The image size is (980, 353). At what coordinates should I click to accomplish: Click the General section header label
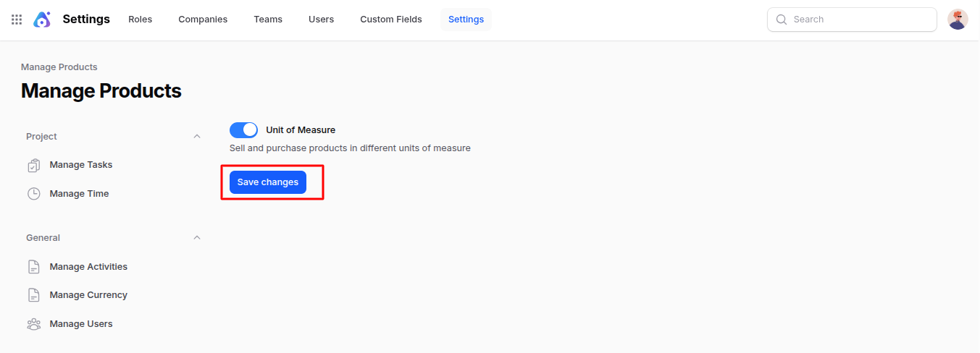43,237
